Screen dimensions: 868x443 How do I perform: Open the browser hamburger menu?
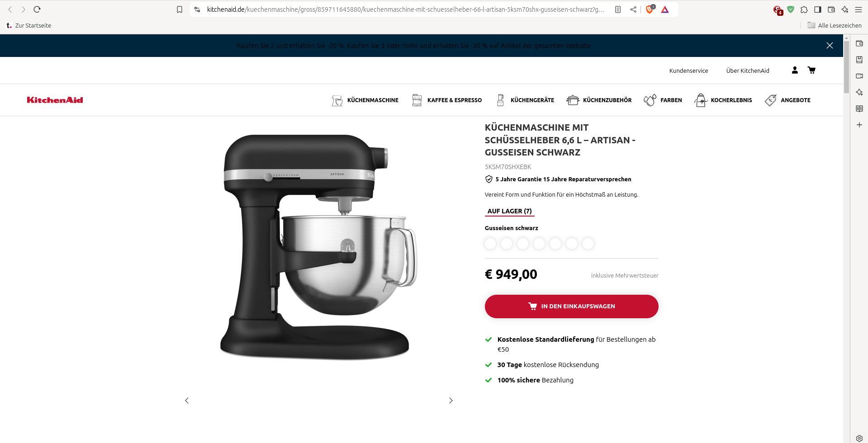tap(859, 9)
